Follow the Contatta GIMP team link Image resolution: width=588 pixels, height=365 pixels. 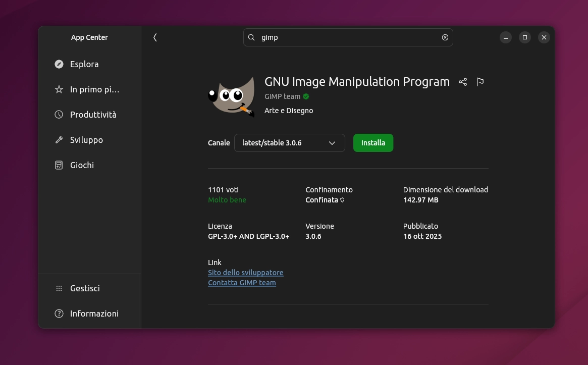pos(242,282)
